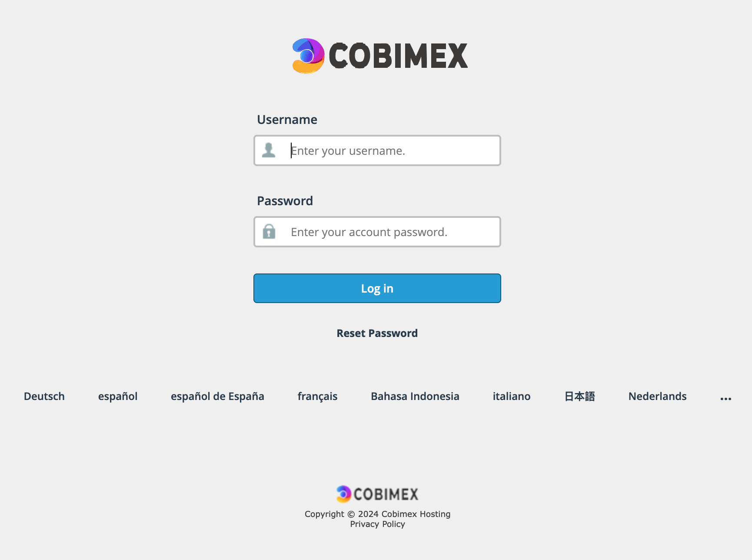Switch language to español
This screenshot has height=560, width=752.
click(x=118, y=396)
